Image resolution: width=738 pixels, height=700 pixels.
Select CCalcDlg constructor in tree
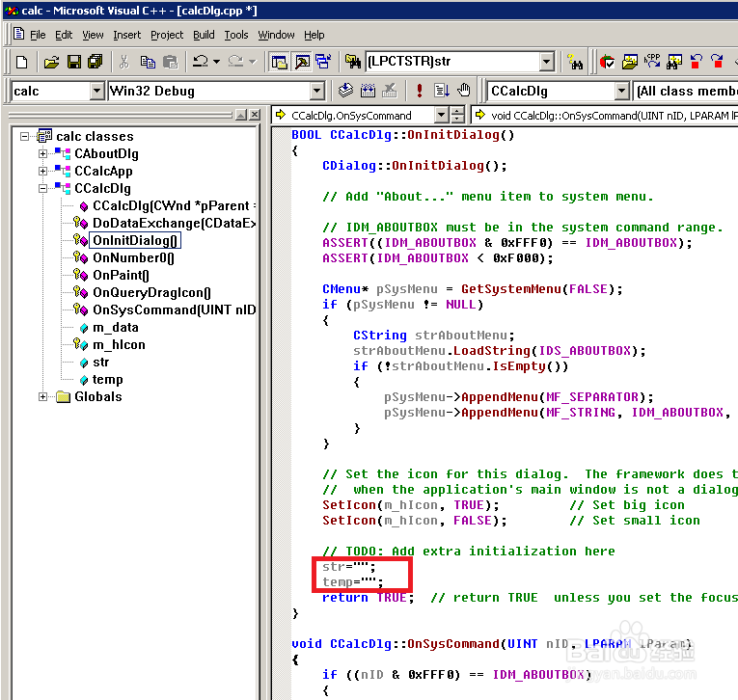point(175,205)
